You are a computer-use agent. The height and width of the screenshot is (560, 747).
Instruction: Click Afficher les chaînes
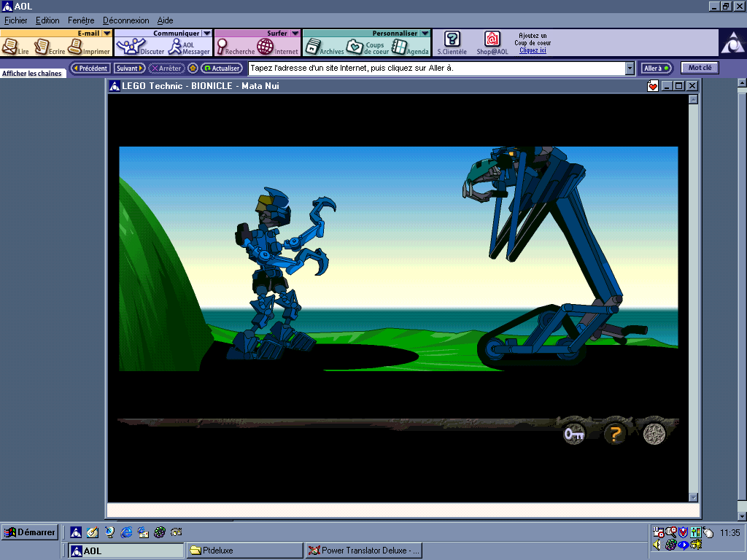pos(32,74)
